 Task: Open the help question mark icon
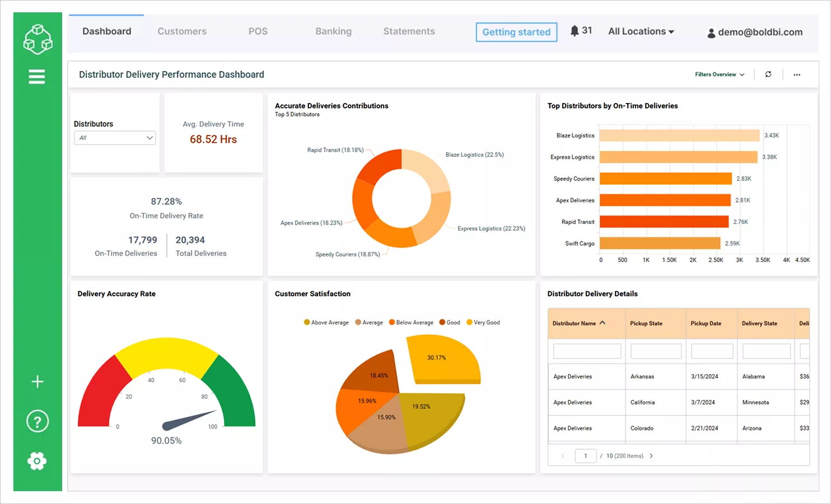37,421
